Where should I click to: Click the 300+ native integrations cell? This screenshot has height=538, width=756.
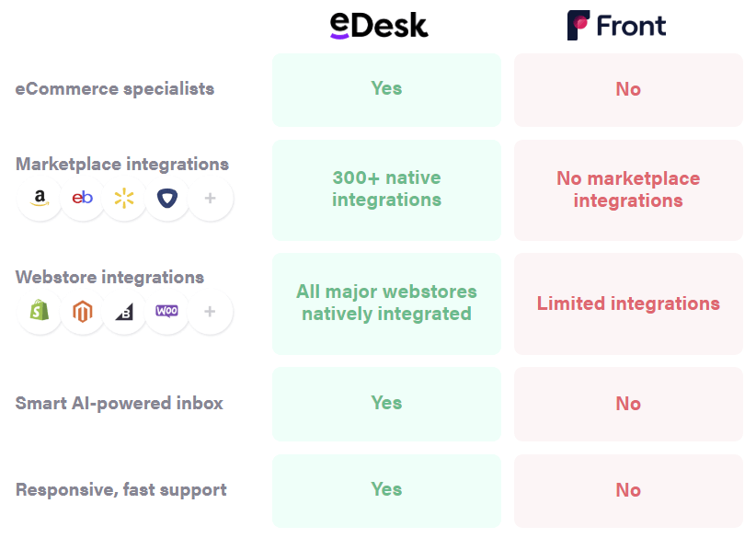click(x=386, y=190)
